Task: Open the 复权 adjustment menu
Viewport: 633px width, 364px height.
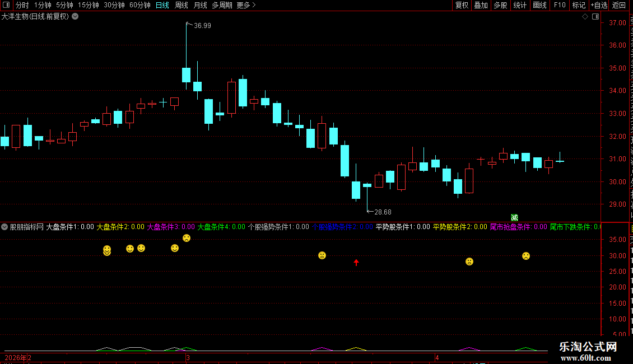Action: [x=462, y=5]
